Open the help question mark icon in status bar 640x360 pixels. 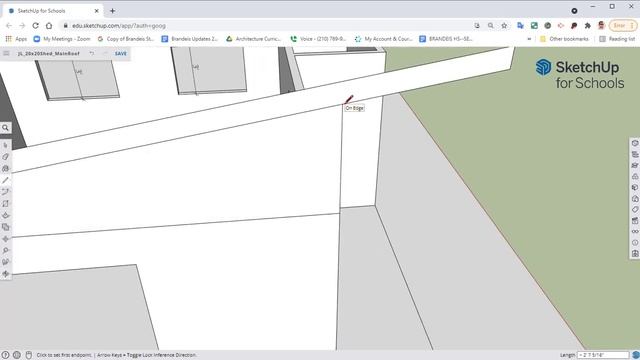tap(5, 355)
